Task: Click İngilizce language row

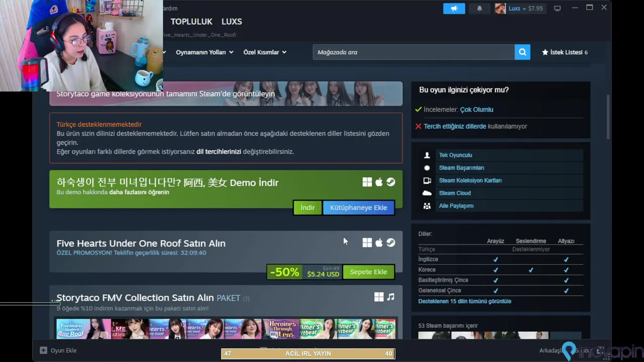Action: (x=501, y=259)
